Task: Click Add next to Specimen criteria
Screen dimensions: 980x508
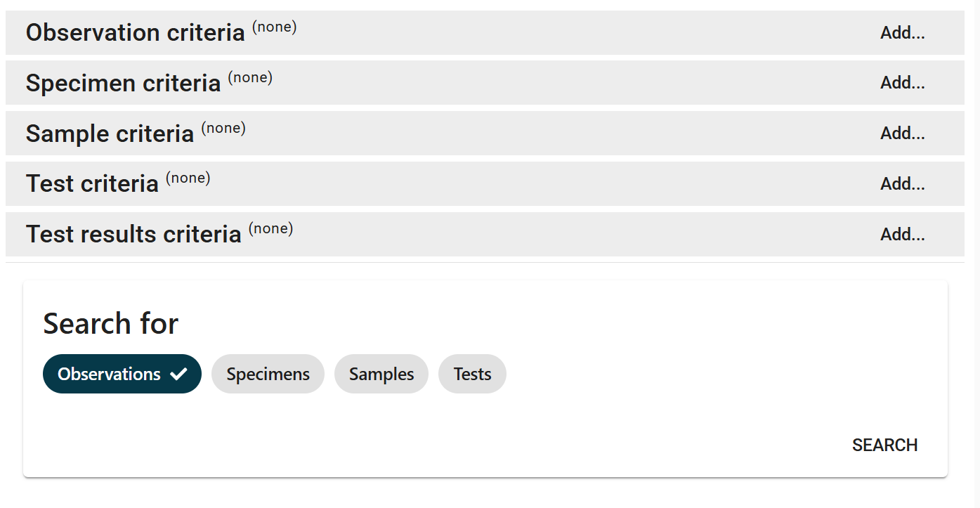Action: [902, 82]
